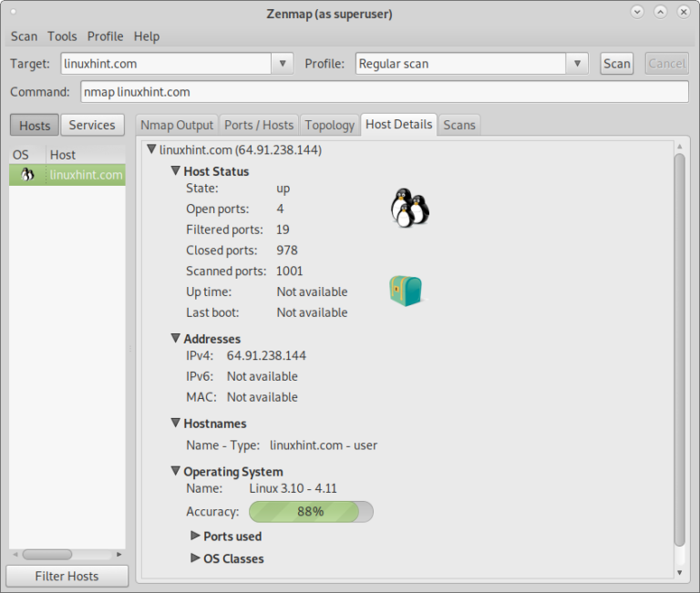The height and width of the screenshot is (593, 700).
Task: Select the Profile Regular scan field
Action: tap(461, 64)
